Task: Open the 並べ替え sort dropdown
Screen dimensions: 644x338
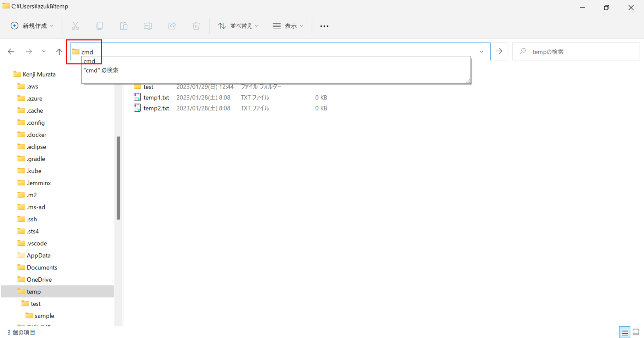Action: tap(238, 26)
